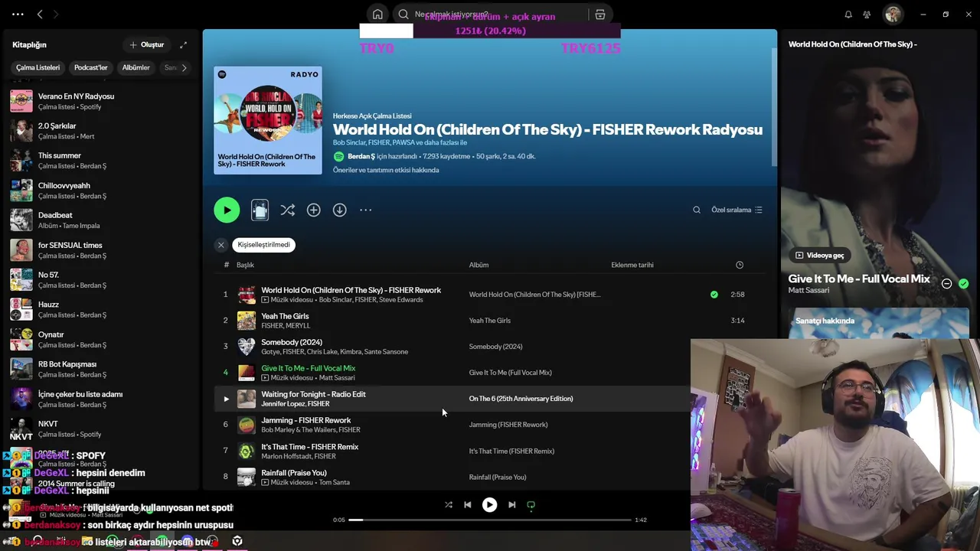
Task: Open Yeah The Girls track
Action: click(285, 316)
